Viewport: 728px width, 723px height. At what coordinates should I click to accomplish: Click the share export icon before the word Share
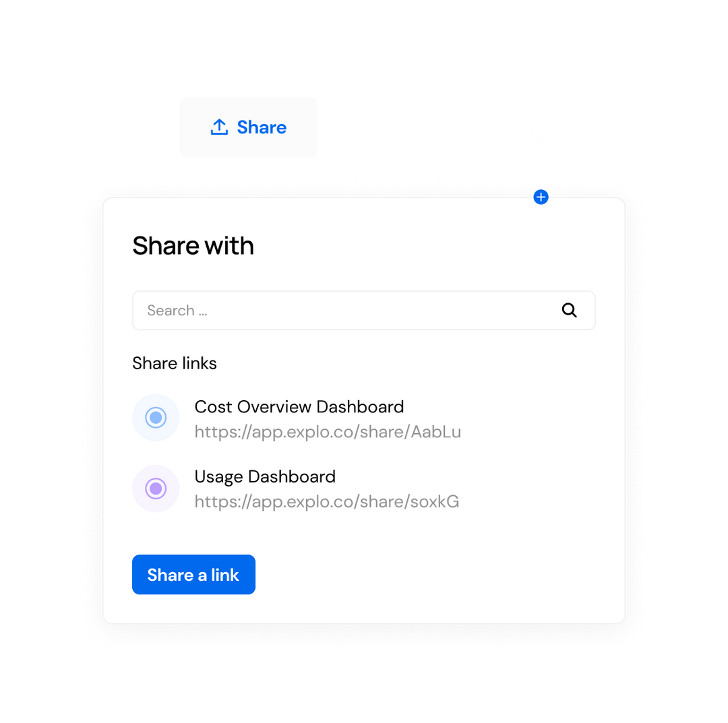[220, 127]
